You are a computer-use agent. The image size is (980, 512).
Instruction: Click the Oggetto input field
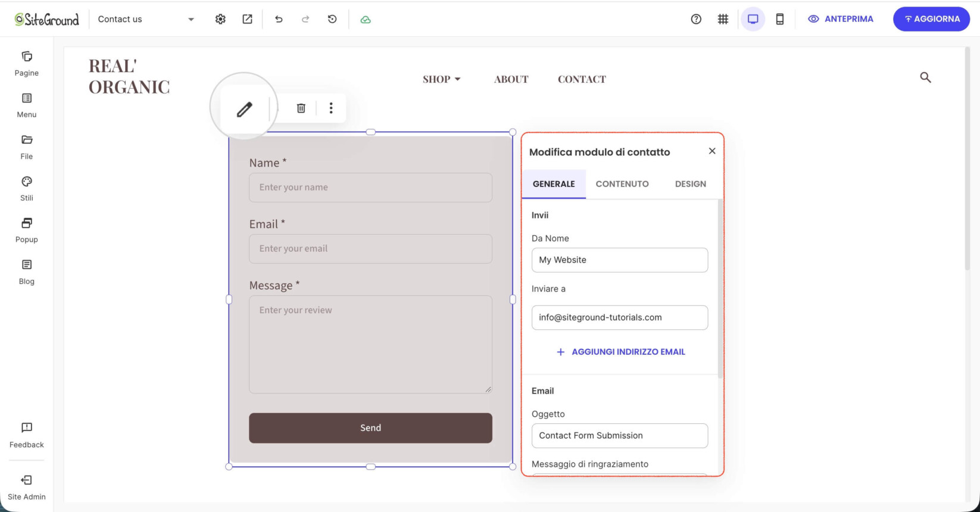[x=620, y=436]
